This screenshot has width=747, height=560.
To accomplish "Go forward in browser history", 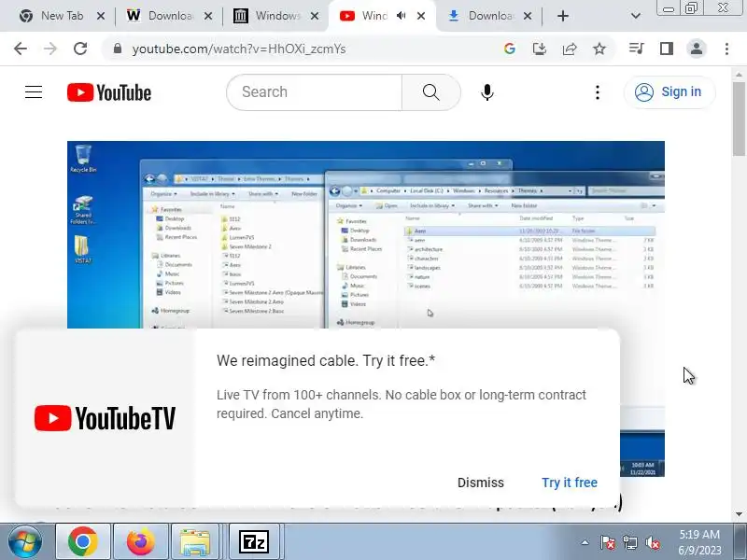I will coord(50,49).
